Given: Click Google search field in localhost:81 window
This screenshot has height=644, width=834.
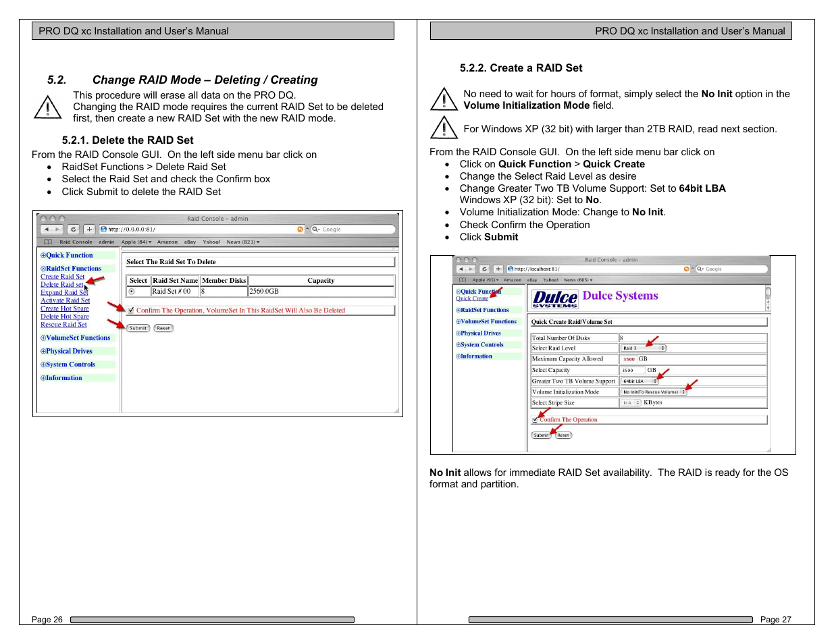Looking at the screenshot, I should [731, 269].
